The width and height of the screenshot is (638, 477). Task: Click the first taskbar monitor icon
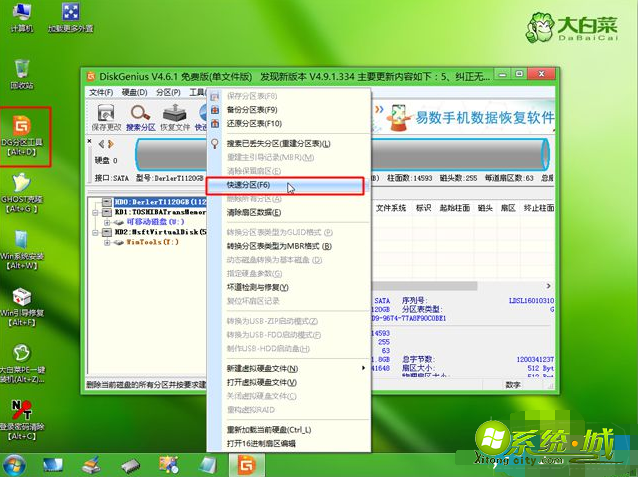tap(53, 465)
